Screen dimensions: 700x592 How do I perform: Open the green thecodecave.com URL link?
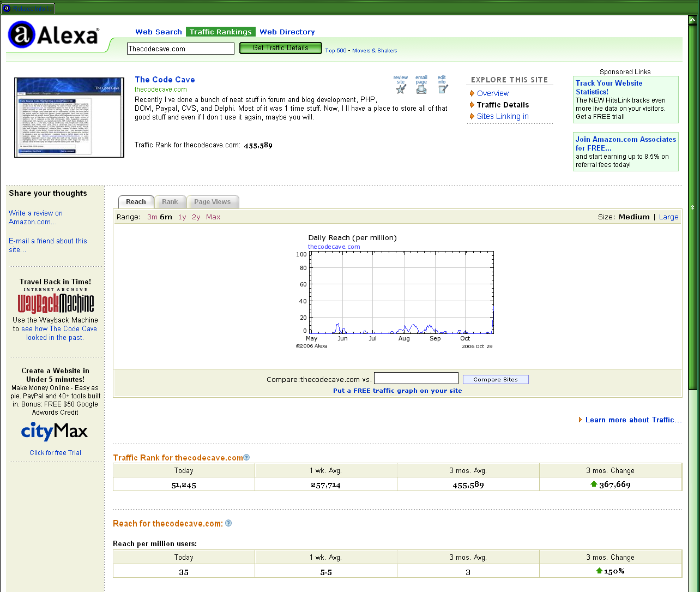coord(161,89)
